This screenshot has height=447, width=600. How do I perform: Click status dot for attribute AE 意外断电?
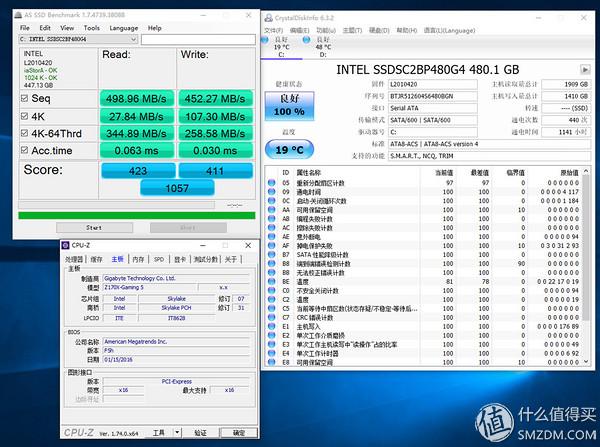272,237
